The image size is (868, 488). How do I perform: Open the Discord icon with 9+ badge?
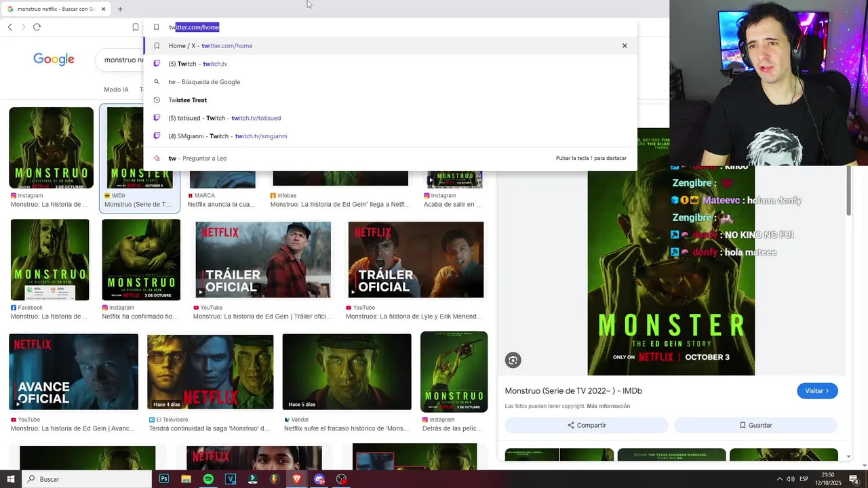click(x=319, y=479)
